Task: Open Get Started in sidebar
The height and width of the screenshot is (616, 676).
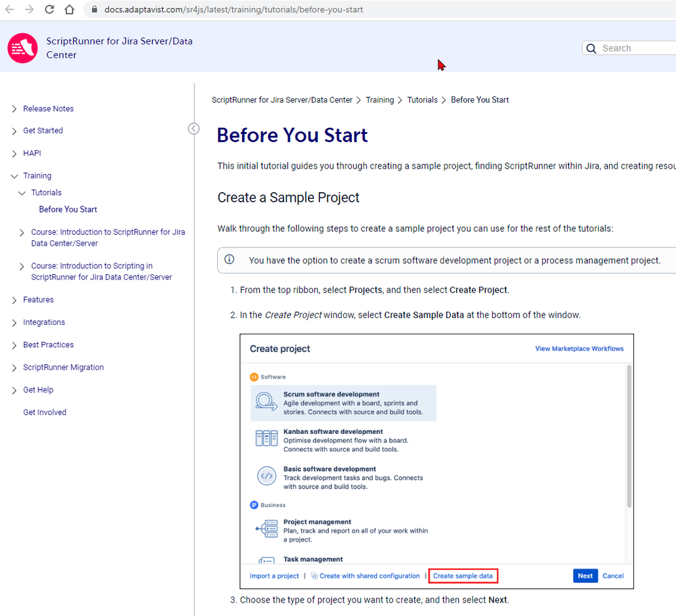Action: click(43, 130)
